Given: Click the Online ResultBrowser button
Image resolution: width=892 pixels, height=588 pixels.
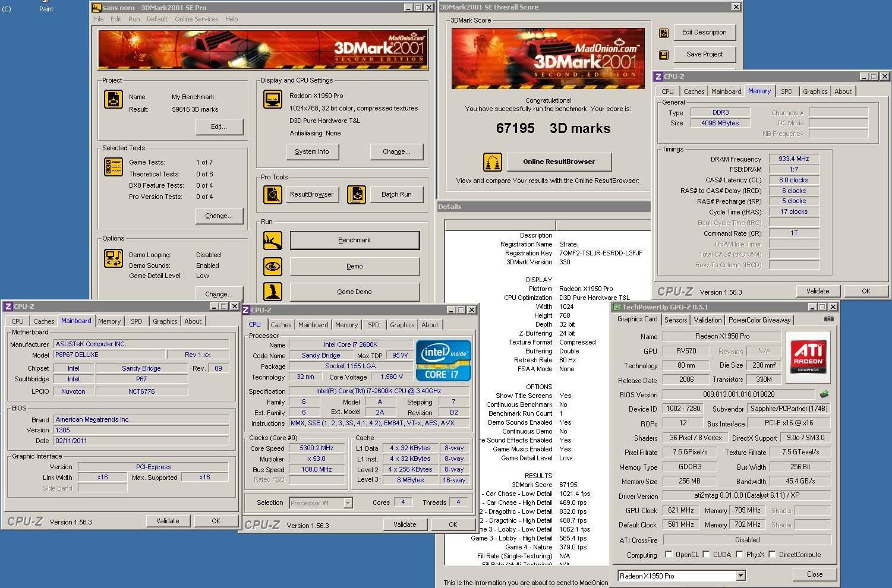Looking at the screenshot, I should (559, 162).
